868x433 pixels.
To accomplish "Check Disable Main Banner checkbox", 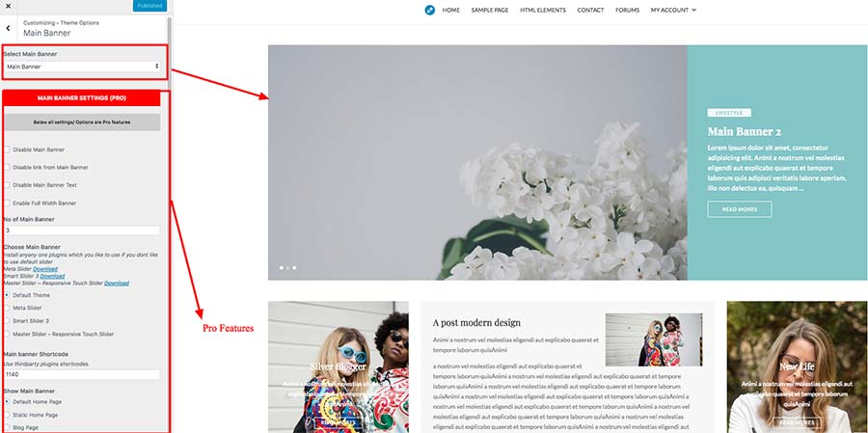I will click(x=7, y=149).
